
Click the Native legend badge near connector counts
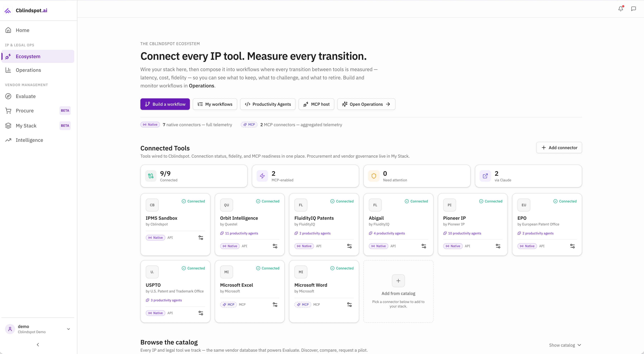pyautogui.click(x=150, y=125)
